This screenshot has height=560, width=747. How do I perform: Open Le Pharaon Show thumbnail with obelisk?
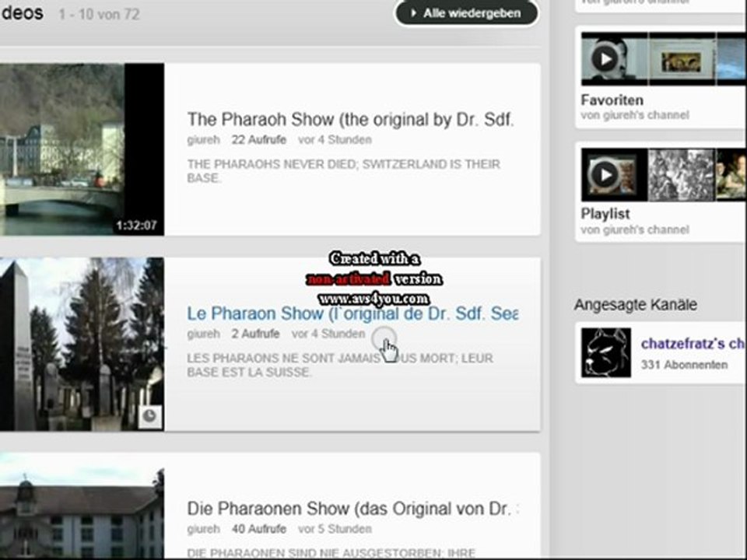(x=82, y=345)
